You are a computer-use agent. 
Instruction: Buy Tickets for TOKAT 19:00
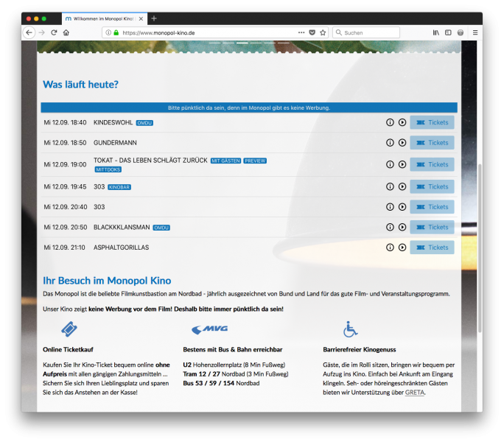tap(432, 164)
